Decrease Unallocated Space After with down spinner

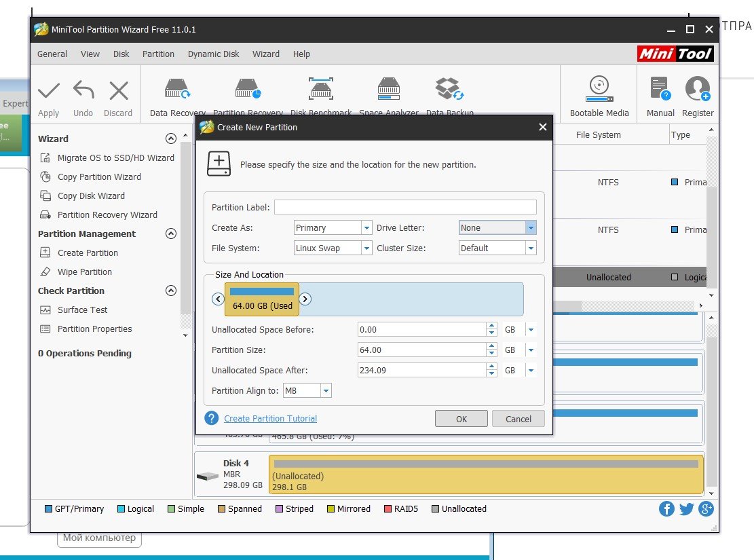(x=491, y=374)
